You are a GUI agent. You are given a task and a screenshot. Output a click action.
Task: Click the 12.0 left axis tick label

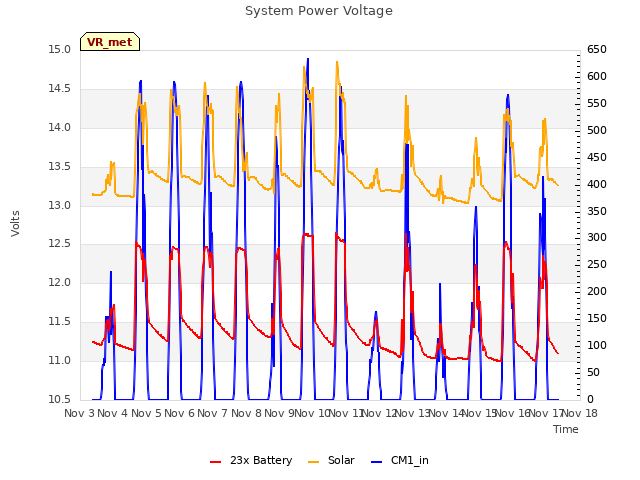60,282
